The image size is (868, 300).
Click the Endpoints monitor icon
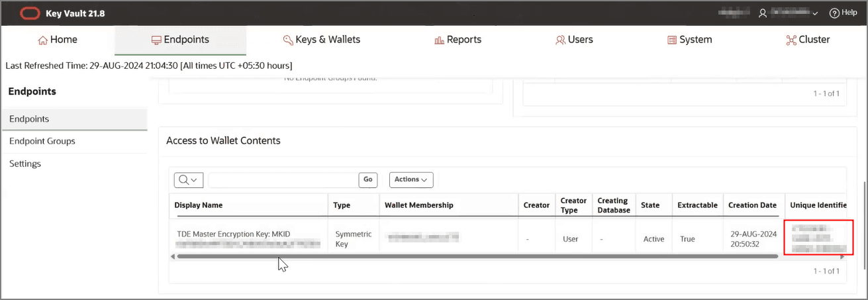point(156,40)
